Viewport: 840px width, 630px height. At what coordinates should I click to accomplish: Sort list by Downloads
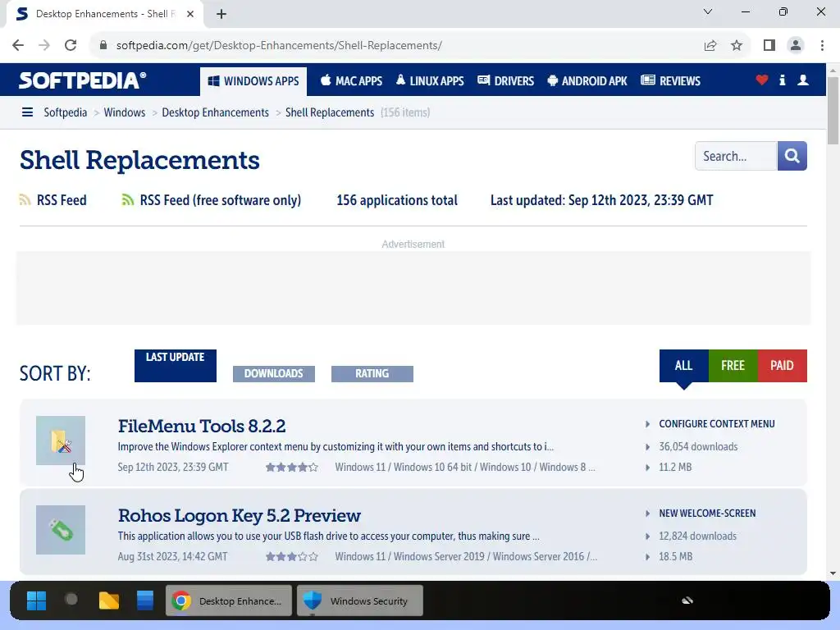pos(274,373)
